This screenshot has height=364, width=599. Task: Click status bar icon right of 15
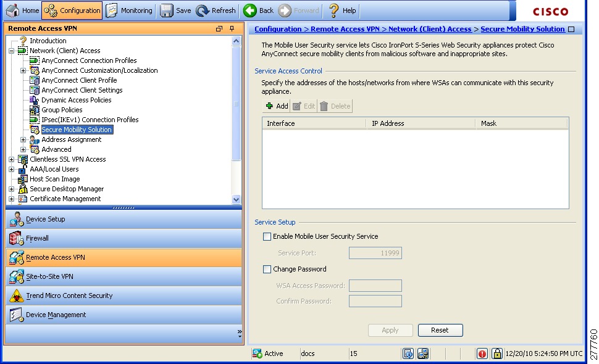[x=408, y=354]
